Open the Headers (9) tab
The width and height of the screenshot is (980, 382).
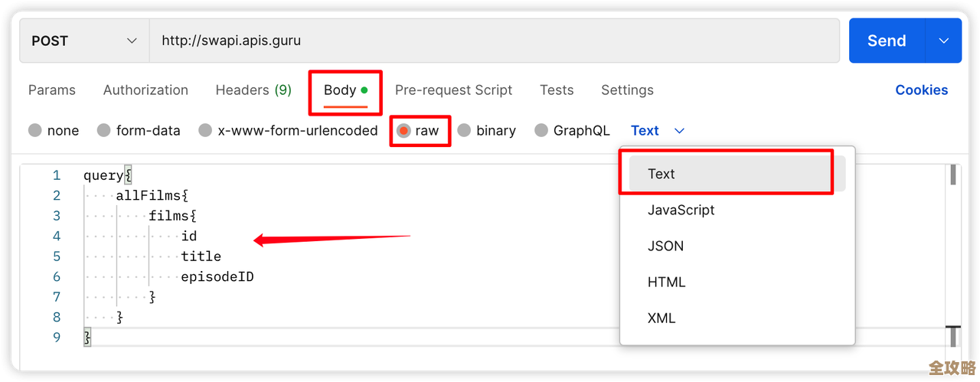[x=253, y=90]
